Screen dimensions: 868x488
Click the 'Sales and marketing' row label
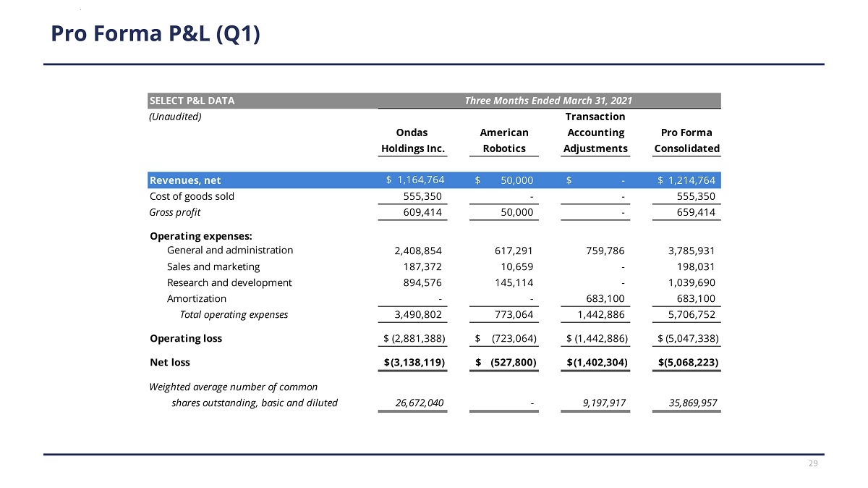point(213,266)
